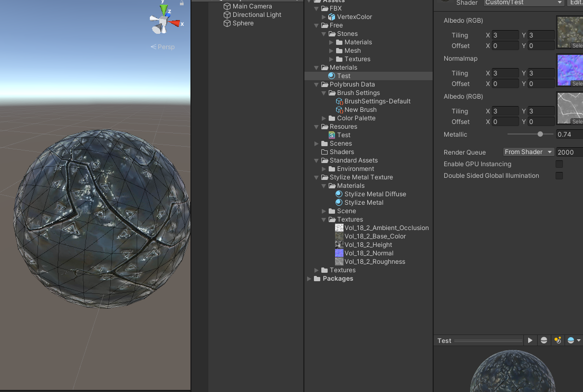Click the second Albedo texture Select button
The height and width of the screenshot is (392, 583).
[x=577, y=122]
